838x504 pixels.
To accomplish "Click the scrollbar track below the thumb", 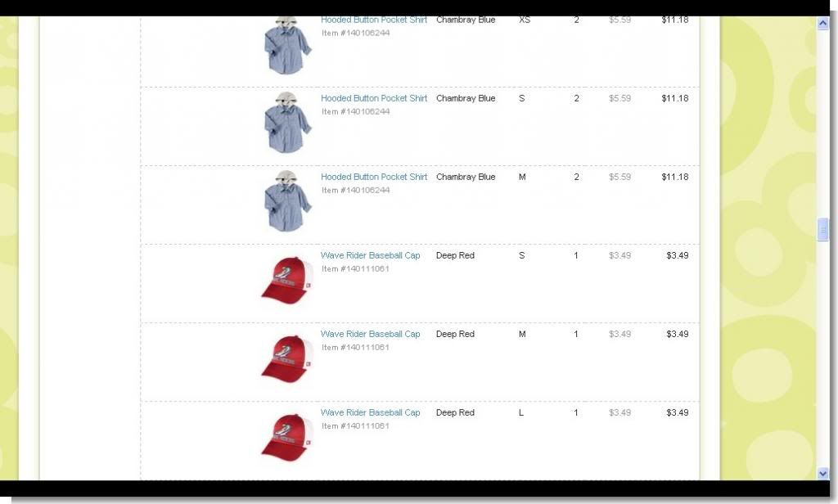I will (x=822, y=353).
